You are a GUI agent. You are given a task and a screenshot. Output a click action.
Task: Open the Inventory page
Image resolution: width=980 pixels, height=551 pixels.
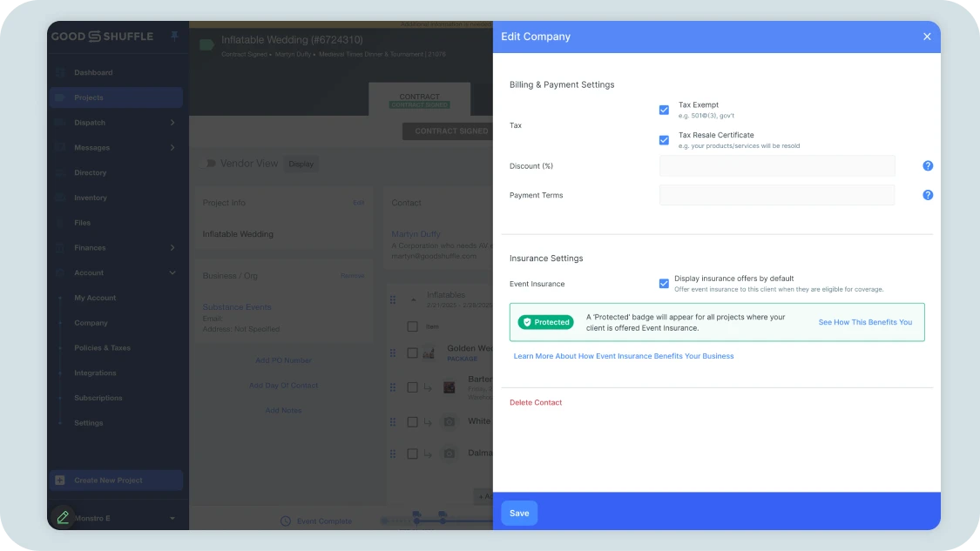(x=90, y=198)
